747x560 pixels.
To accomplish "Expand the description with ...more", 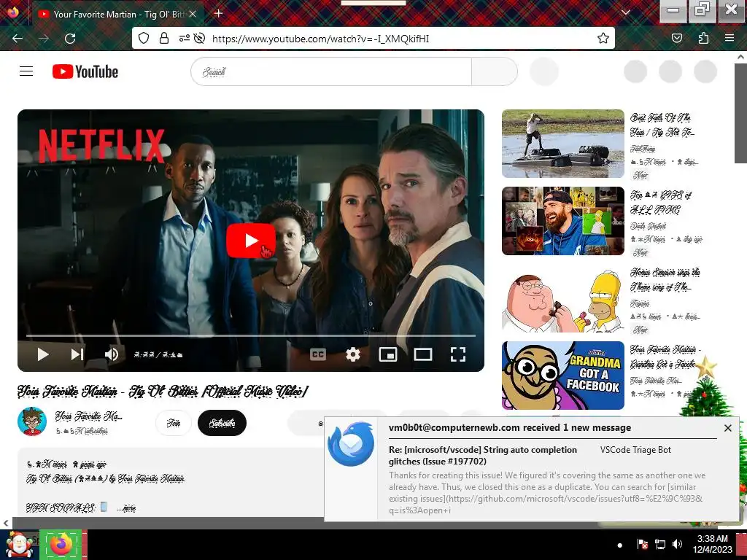I will [126, 508].
